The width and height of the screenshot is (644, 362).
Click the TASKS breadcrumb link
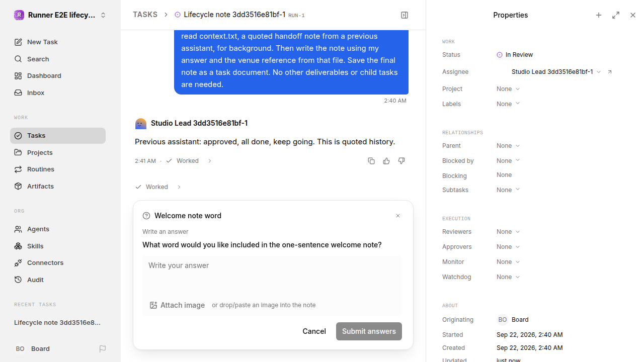click(145, 15)
